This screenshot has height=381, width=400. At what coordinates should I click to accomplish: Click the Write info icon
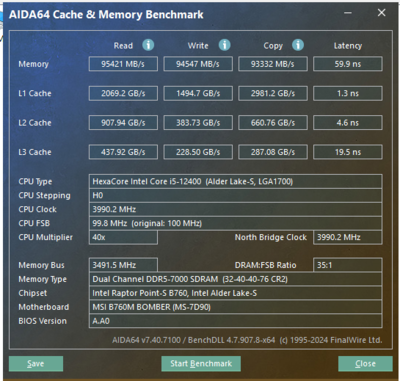224,45
